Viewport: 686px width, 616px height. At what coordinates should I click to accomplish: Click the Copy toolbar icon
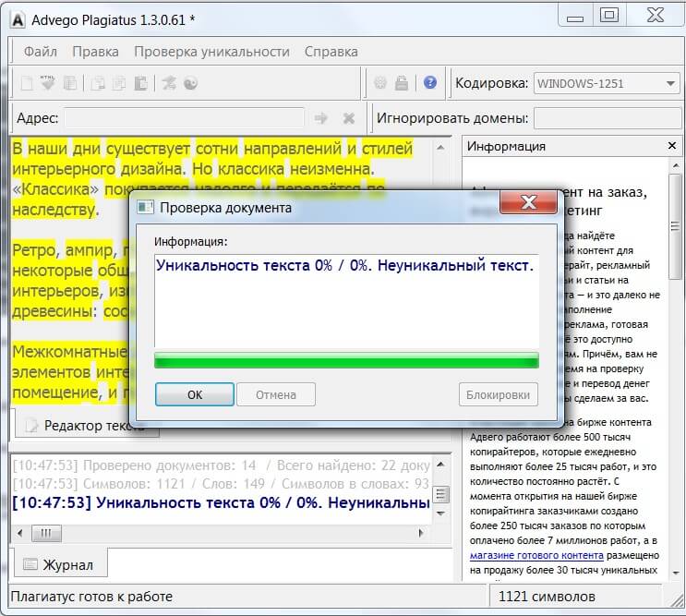(119, 83)
